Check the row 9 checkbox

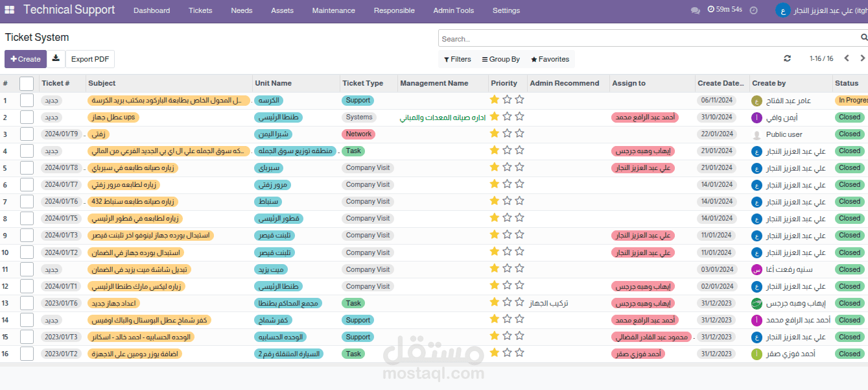(x=27, y=235)
